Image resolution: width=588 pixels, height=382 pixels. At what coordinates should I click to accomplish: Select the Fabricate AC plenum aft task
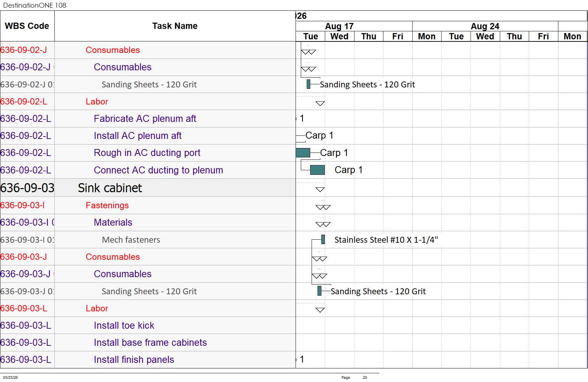click(145, 119)
